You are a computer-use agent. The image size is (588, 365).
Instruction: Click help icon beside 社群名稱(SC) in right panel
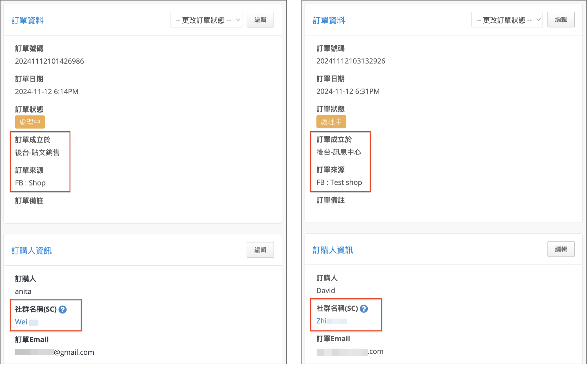coord(364,309)
